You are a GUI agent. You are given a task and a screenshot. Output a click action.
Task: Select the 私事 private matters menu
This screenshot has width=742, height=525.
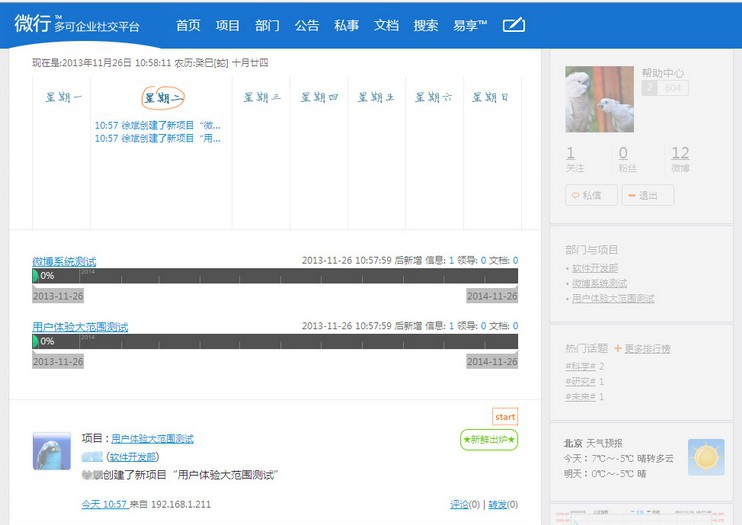pos(346,25)
